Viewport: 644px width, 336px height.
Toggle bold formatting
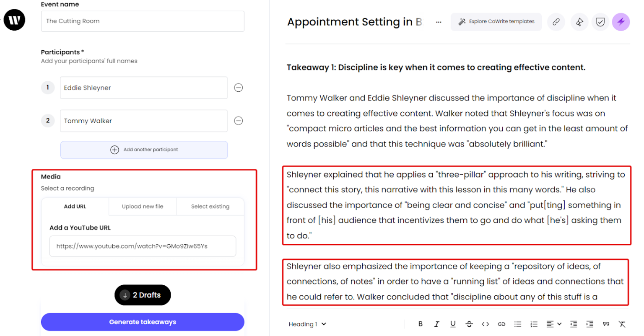[421, 324]
